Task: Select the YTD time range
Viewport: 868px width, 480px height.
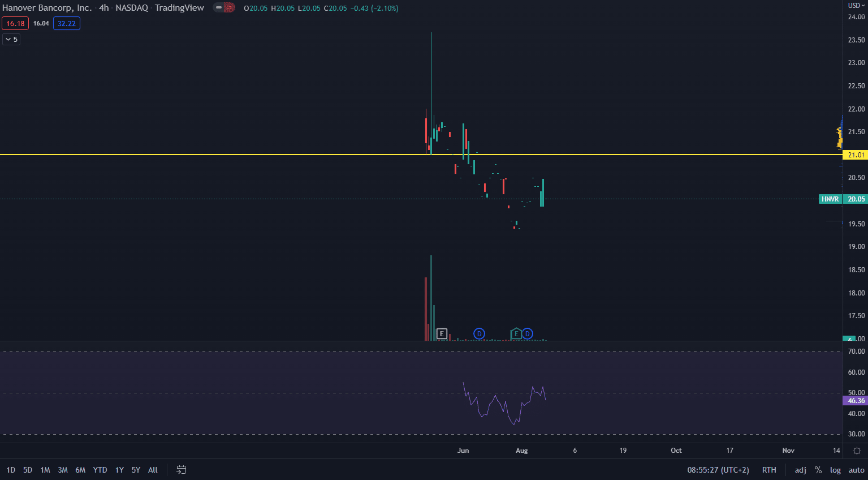Action: (100, 470)
